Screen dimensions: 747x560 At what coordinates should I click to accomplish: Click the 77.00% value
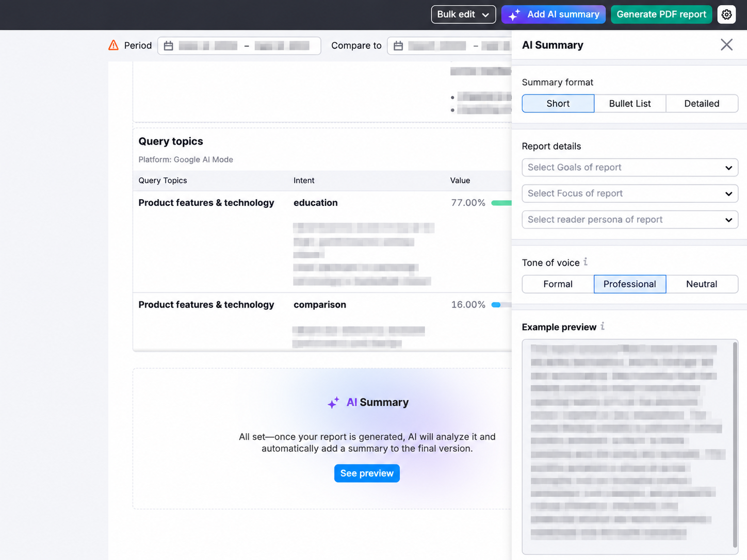click(x=468, y=203)
